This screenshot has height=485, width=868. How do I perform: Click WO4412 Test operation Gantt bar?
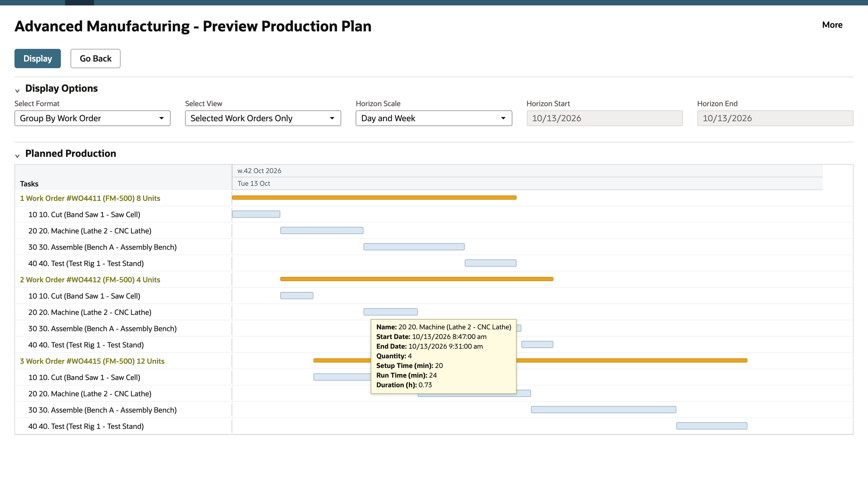point(537,344)
